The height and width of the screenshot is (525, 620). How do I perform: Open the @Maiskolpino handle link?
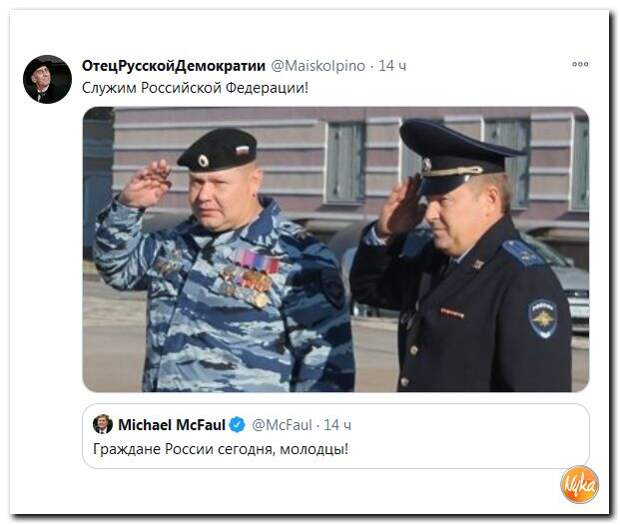318,66
